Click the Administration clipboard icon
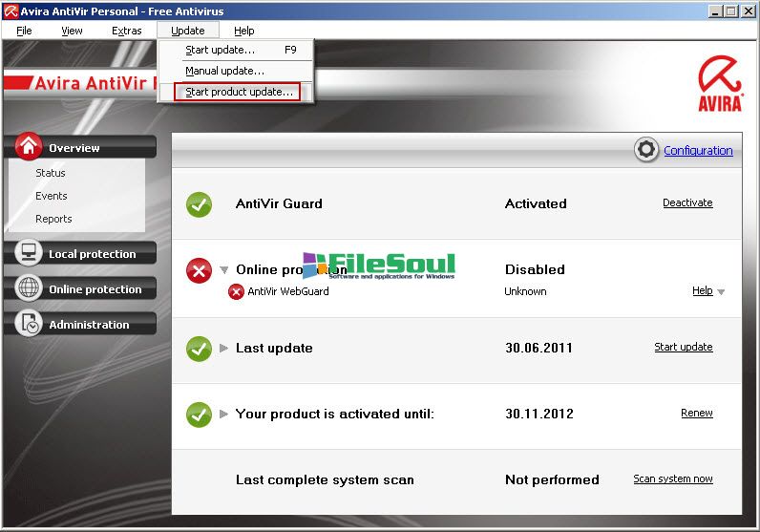This screenshot has width=760, height=532. [29, 324]
